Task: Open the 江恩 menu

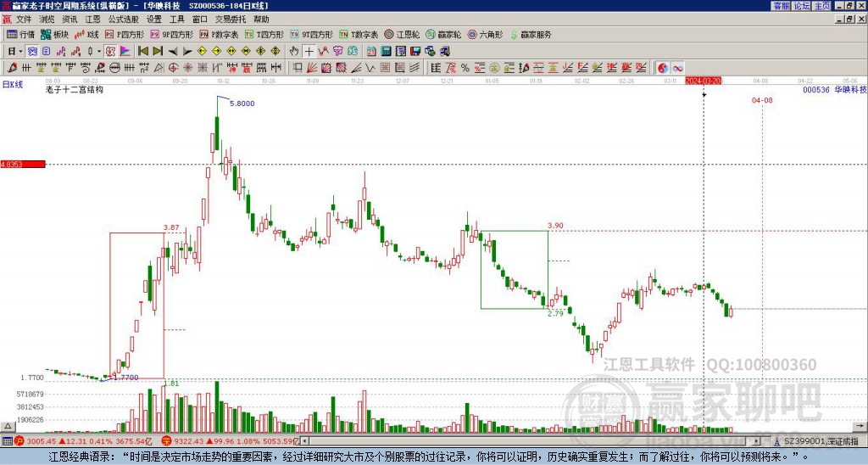Action: (92, 20)
